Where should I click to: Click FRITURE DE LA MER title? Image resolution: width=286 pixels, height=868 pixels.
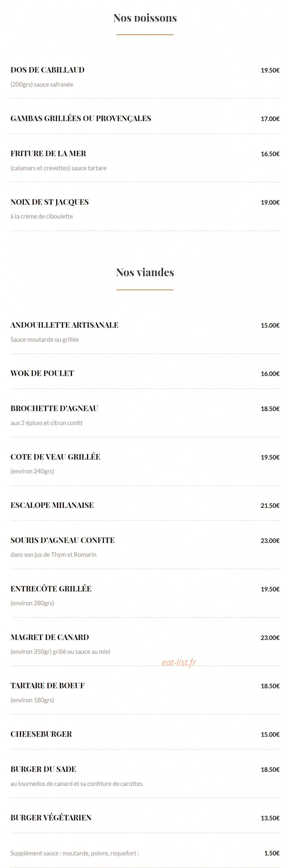coord(48,153)
